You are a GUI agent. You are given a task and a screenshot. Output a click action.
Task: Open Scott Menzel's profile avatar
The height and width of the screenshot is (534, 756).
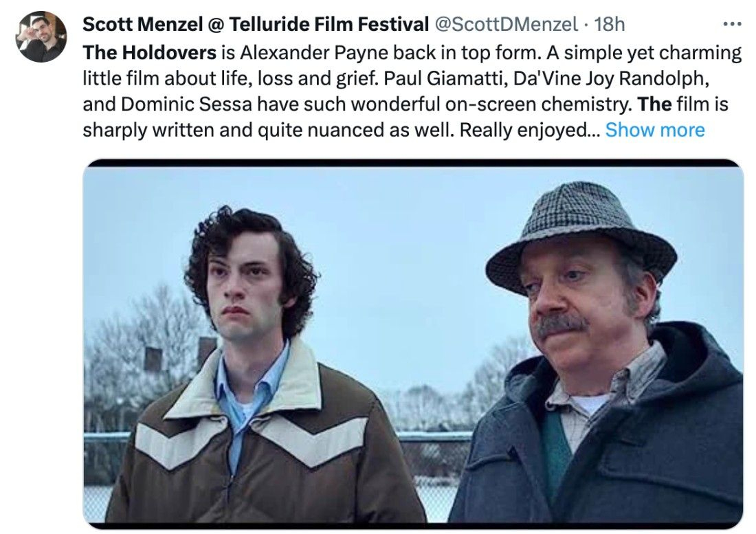click(41, 37)
